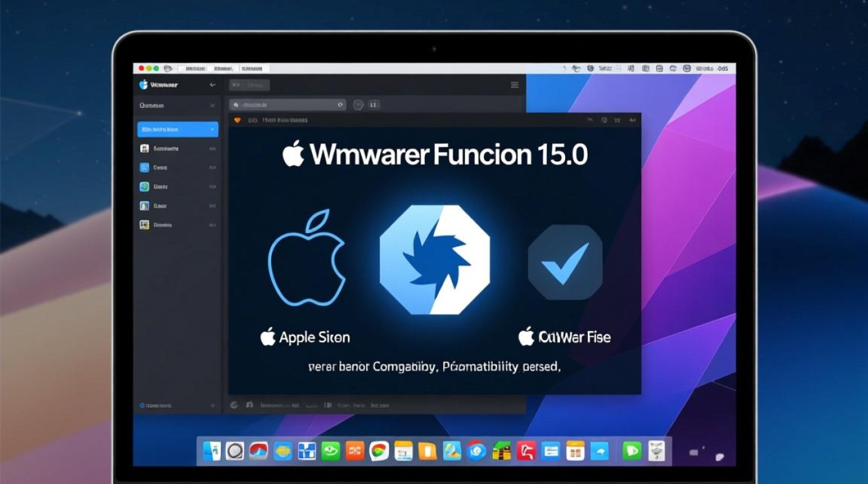
Task: Click the clear button inside the search field
Action: click(x=340, y=105)
